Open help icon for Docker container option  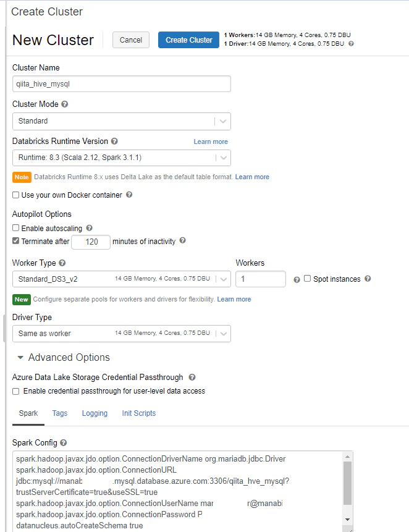point(129,195)
